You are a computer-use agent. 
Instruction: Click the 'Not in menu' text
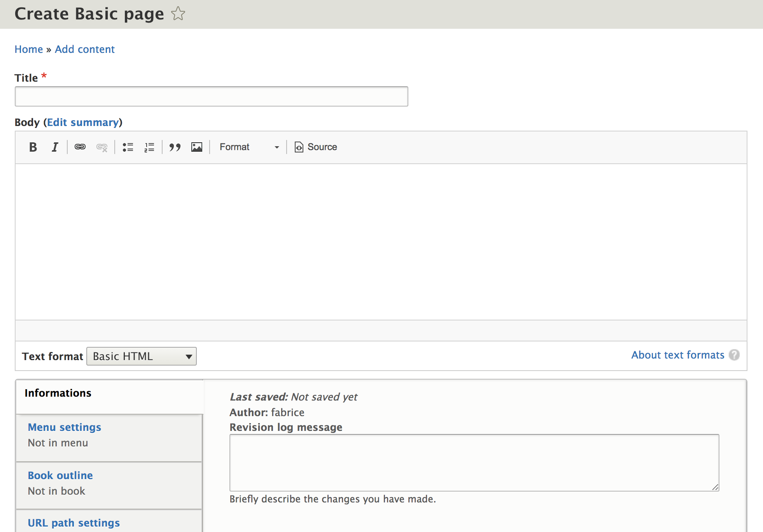[x=58, y=443]
